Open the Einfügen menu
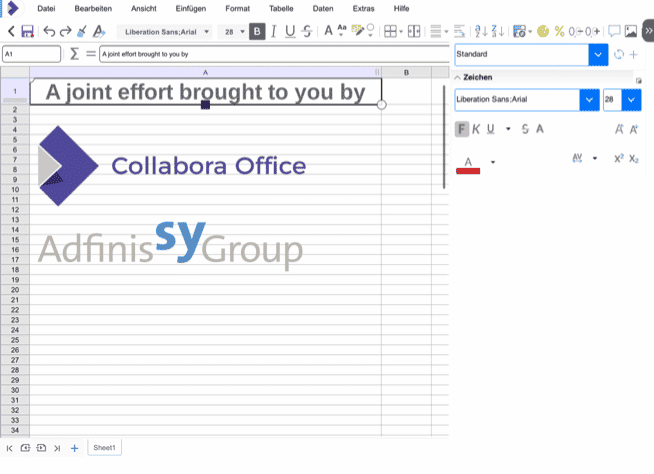This screenshot has height=474, width=654. [190, 8]
